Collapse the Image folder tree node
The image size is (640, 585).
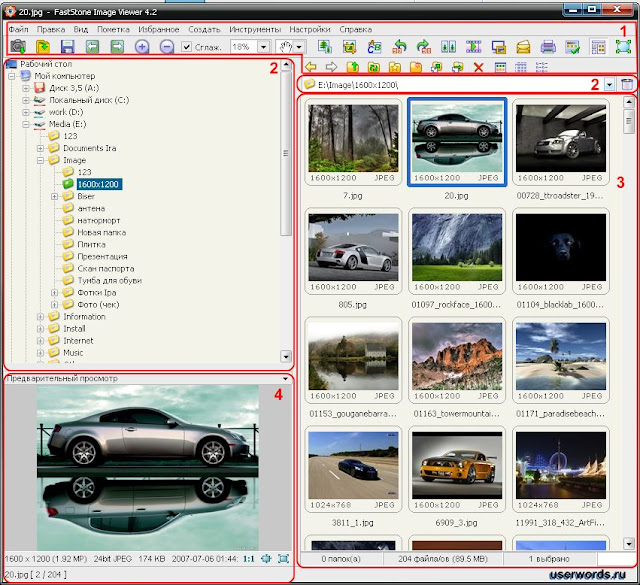coord(41,160)
